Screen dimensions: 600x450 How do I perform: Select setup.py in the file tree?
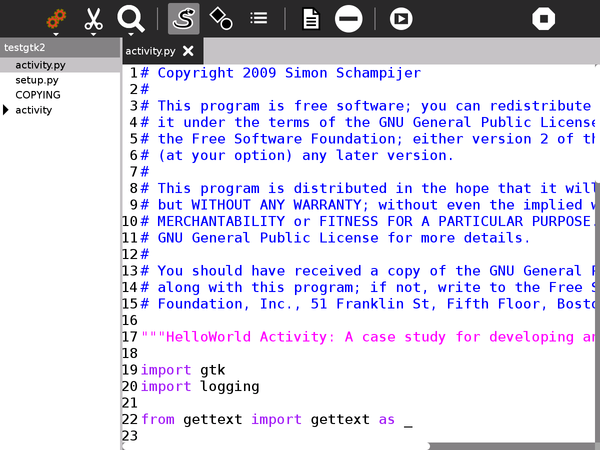(x=36, y=80)
